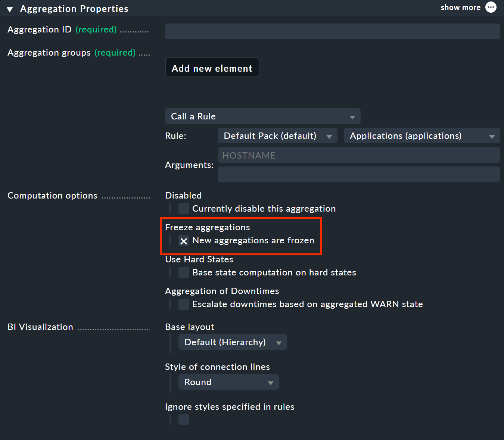This screenshot has height=440, width=504.
Task: Click the Call a Rule dropdown arrow
Action: pyautogui.click(x=352, y=116)
